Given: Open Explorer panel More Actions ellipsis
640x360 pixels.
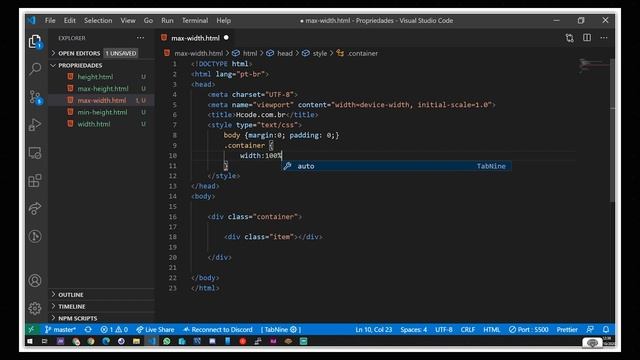Looking at the screenshot, I should tap(140, 38).
